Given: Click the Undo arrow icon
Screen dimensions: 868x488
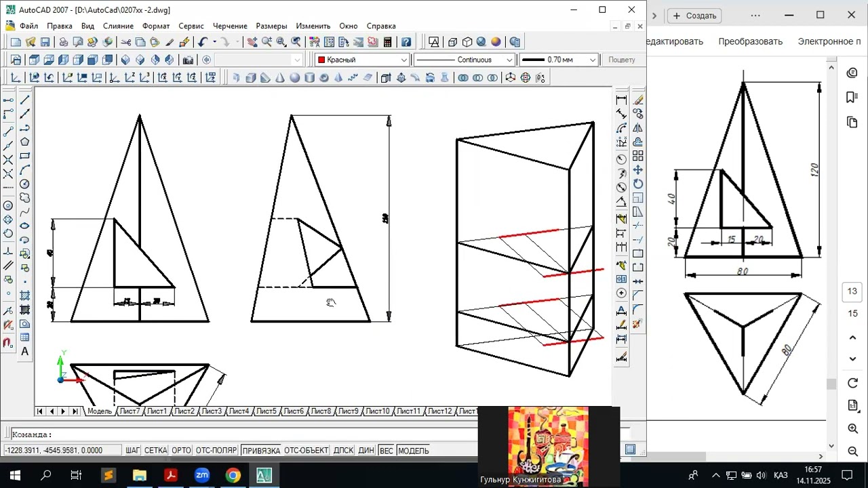Looking at the screenshot, I should point(203,42).
